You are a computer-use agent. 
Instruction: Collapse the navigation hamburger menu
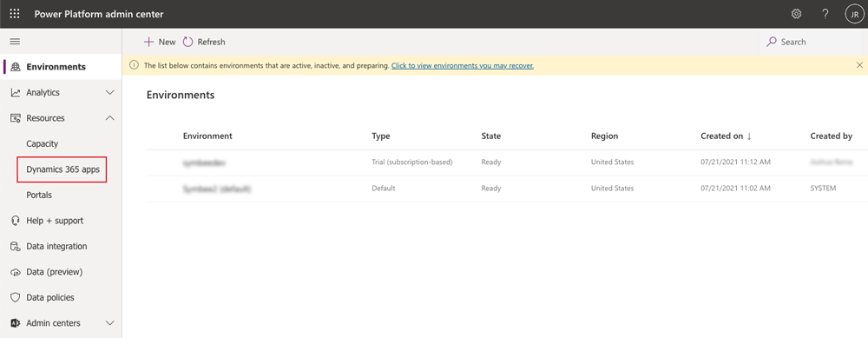click(15, 42)
